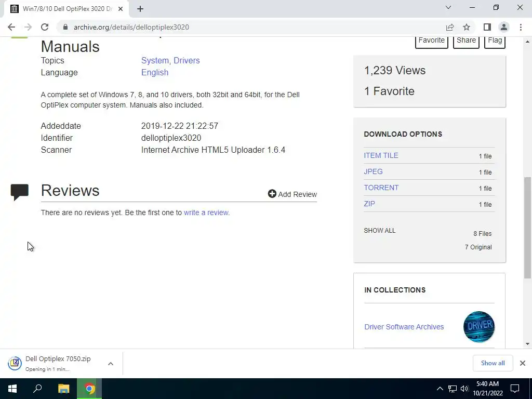Click the network tray icon
The image size is (532, 399).
(x=453, y=389)
